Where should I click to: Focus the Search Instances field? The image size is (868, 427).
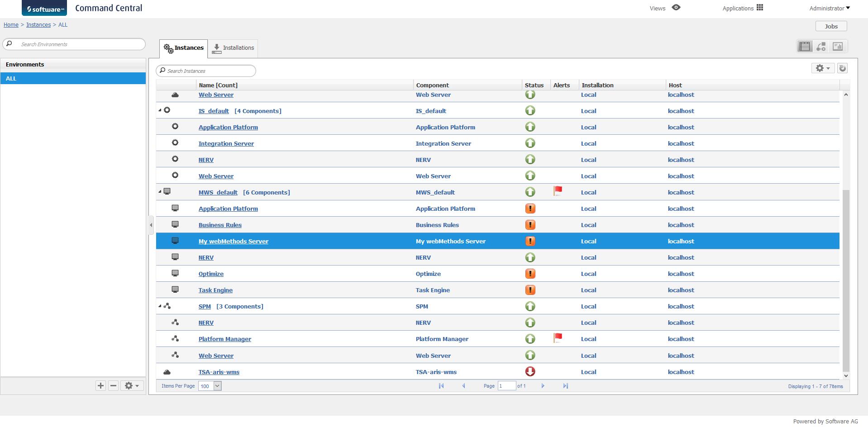coord(206,71)
